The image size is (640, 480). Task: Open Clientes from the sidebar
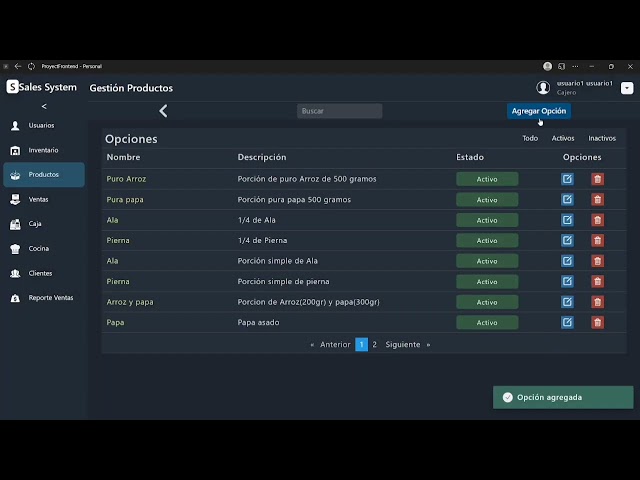coord(44,273)
